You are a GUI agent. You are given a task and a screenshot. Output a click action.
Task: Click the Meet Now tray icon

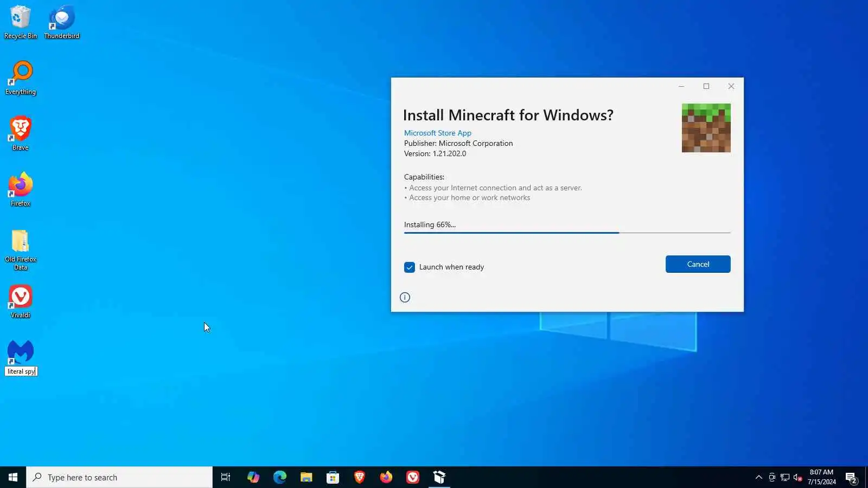pyautogui.click(x=772, y=477)
